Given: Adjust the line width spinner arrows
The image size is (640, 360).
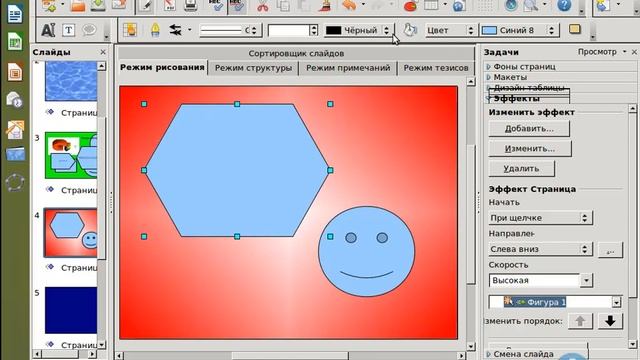Looking at the screenshot, I should coord(313,30).
